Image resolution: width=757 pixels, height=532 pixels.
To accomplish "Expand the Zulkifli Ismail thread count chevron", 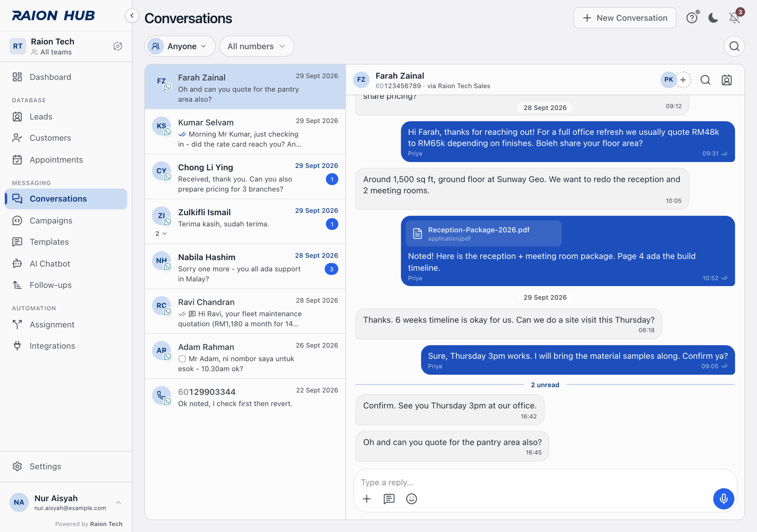I will pyautogui.click(x=161, y=234).
